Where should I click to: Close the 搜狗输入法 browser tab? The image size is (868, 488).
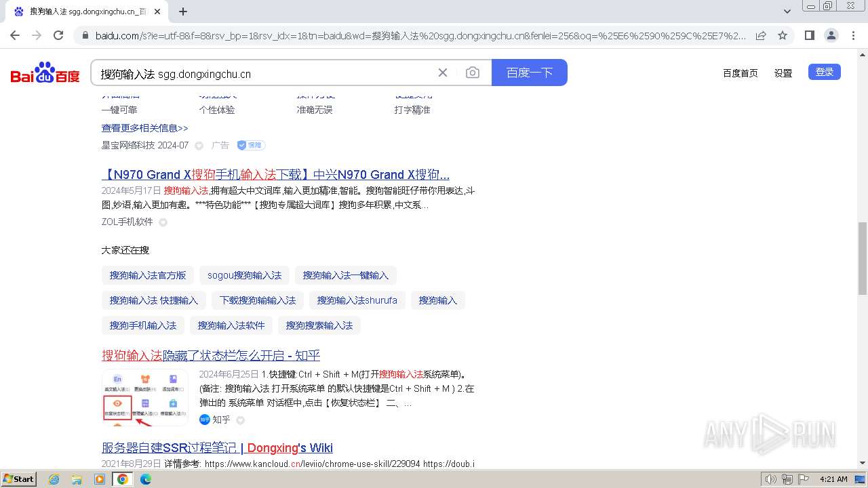click(x=157, y=12)
